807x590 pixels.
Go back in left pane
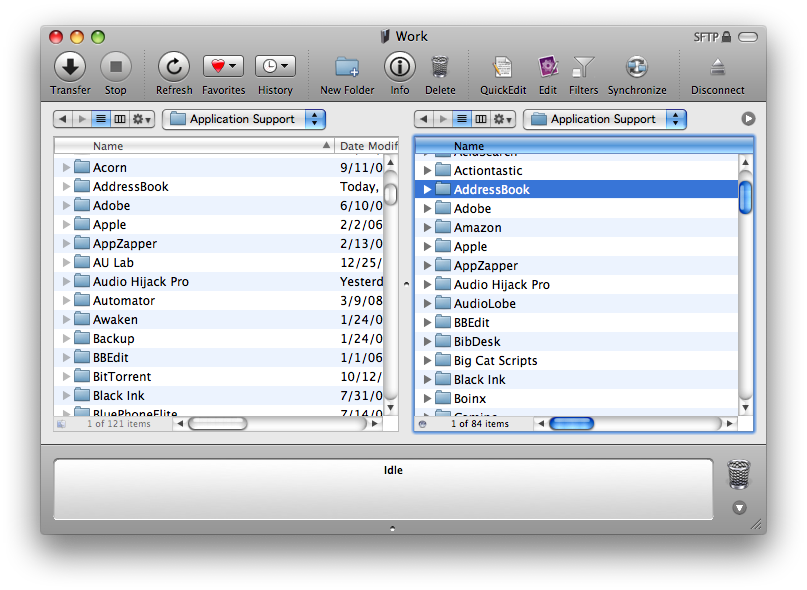[63, 119]
